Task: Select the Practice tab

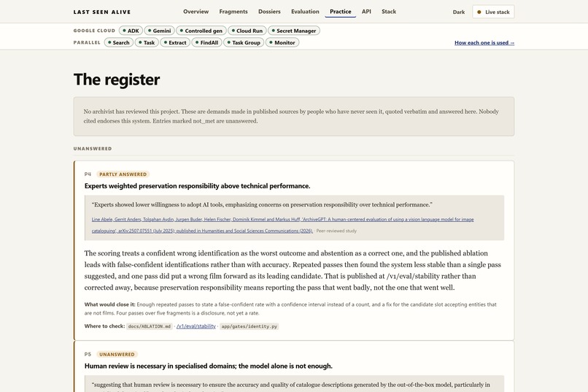Action: (341, 12)
